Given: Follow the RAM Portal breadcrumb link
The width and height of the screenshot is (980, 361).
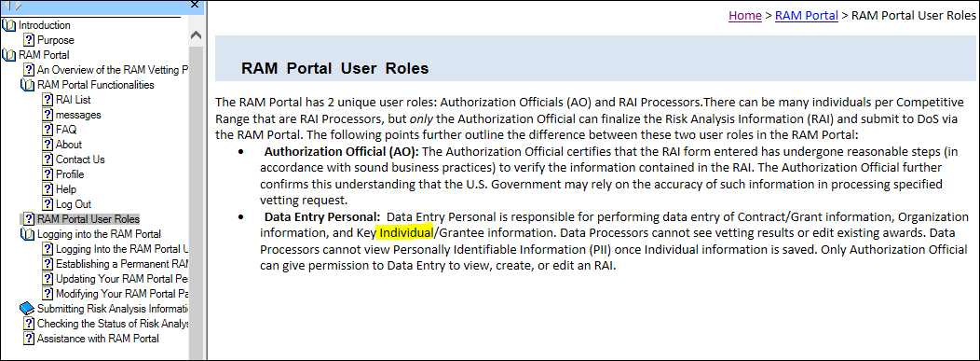Looking at the screenshot, I should click(x=806, y=16).
